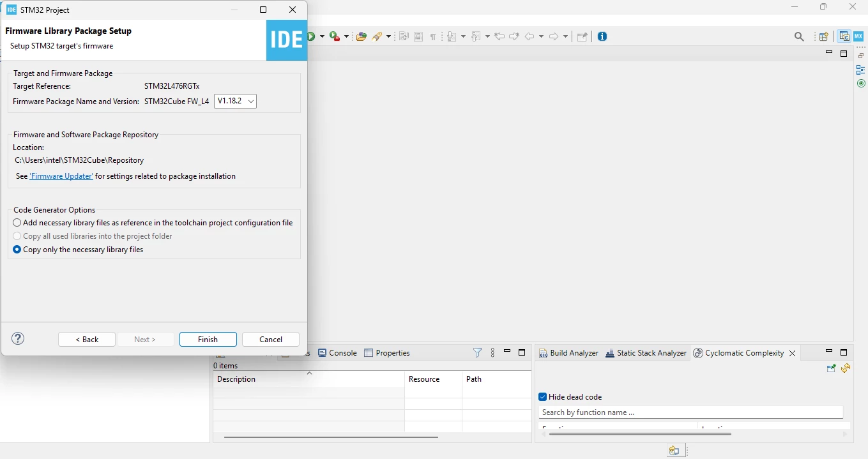Click the magnifier Search icon
This screenshot has height=459, width=868.
pyautogui.click(x=799, y=36)
